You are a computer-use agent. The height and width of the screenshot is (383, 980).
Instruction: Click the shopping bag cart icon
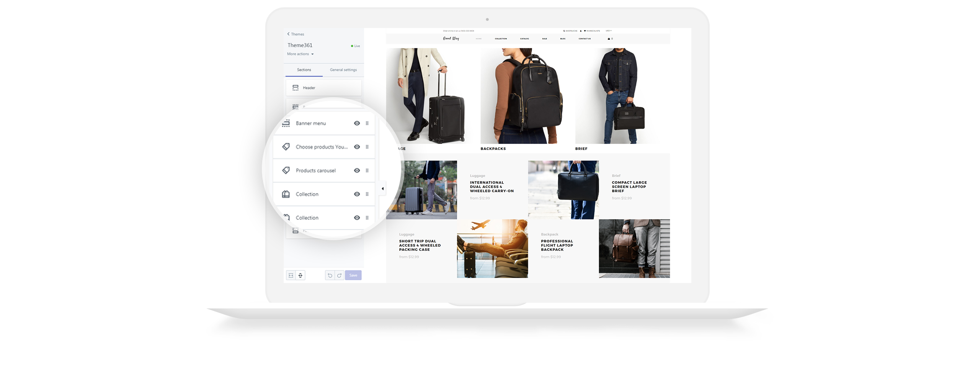(609, 39)
